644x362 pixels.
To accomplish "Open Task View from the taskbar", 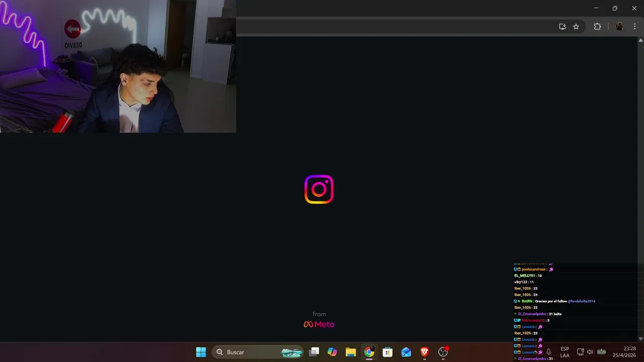I will tap(314, 352).
